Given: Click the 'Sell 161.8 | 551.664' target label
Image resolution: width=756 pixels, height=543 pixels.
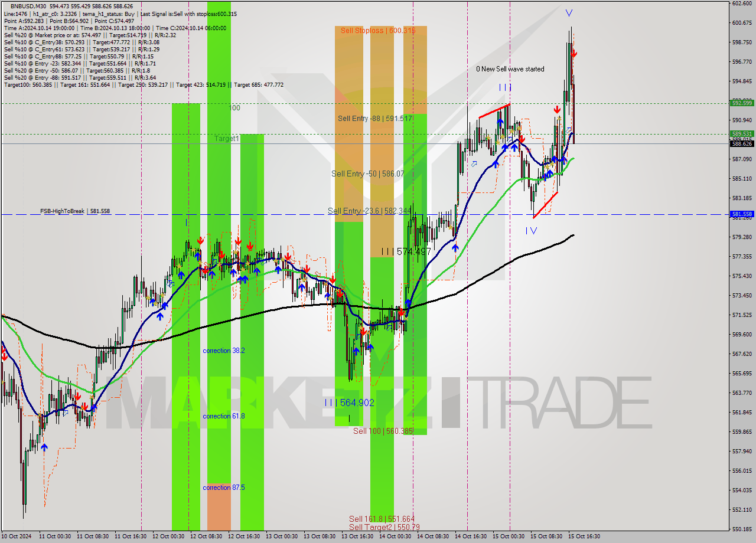Looking at the screenshot, I should click(x=382, y=519).
